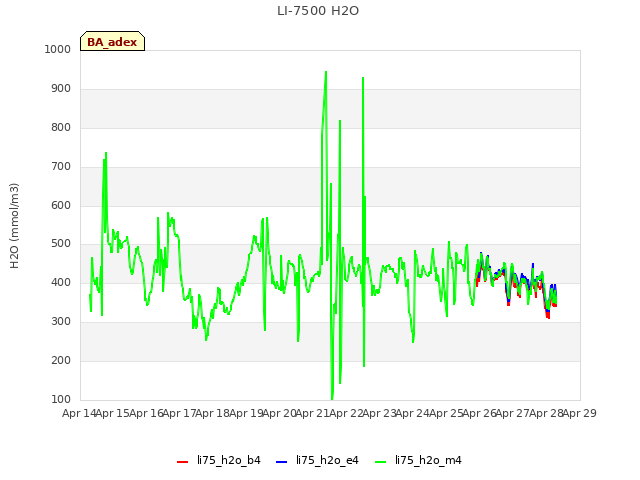The height and width of the screenshot is (480, 640).
Task: Click the lowest green trough near 100 mmol/m3
Action: pos(332,398)
